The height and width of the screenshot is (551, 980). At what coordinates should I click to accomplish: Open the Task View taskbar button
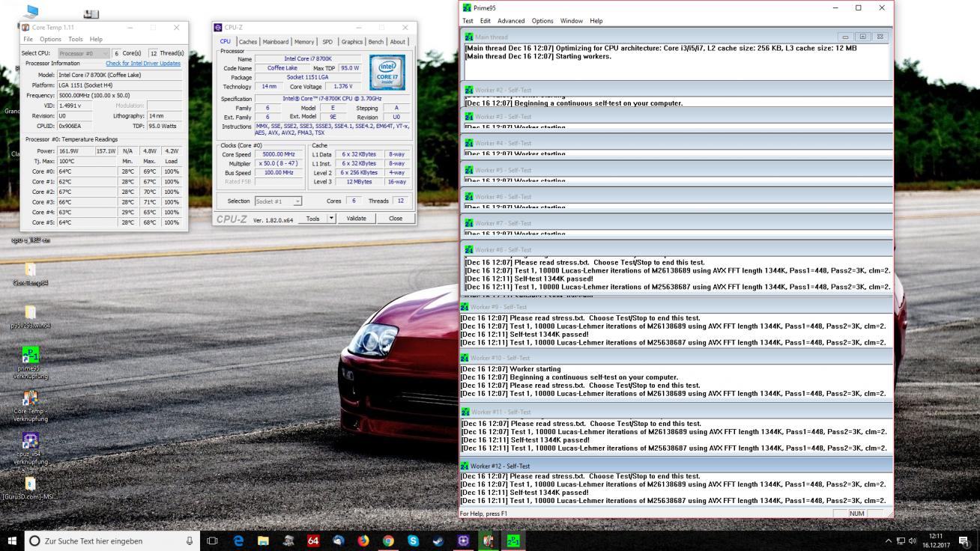tap(212, 541)
